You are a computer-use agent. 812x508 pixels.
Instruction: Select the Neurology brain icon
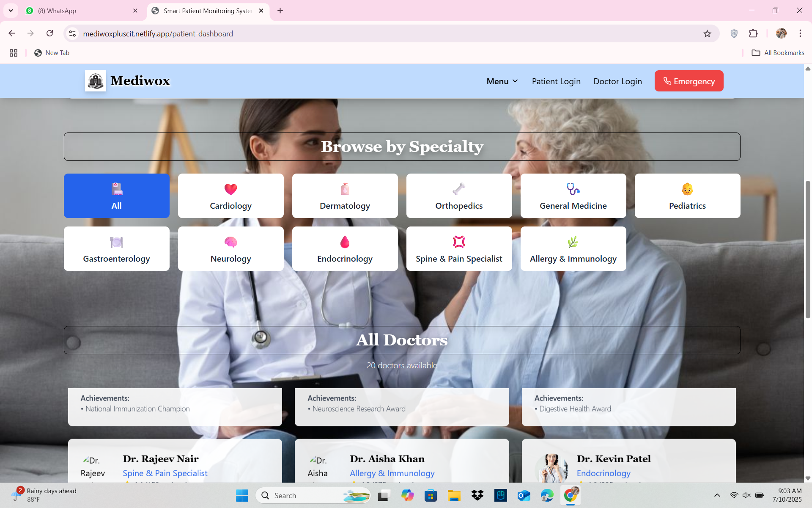(x=230, y=242)
